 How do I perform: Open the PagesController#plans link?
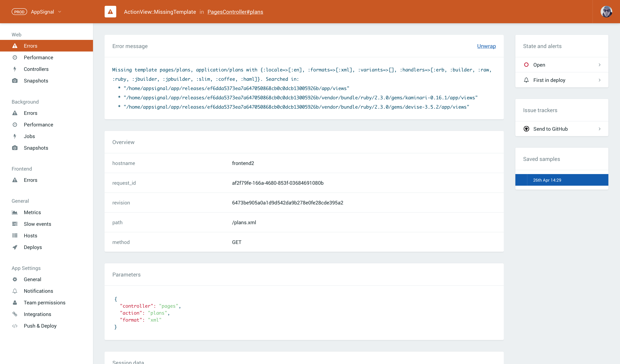pyautogui.click(x=235, y=12)
